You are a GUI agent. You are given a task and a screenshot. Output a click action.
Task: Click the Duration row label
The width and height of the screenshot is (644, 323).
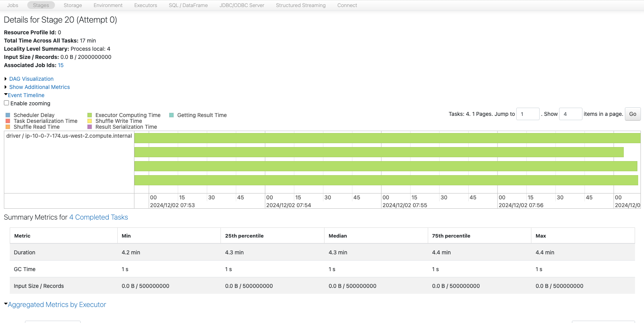click(25, 252)
